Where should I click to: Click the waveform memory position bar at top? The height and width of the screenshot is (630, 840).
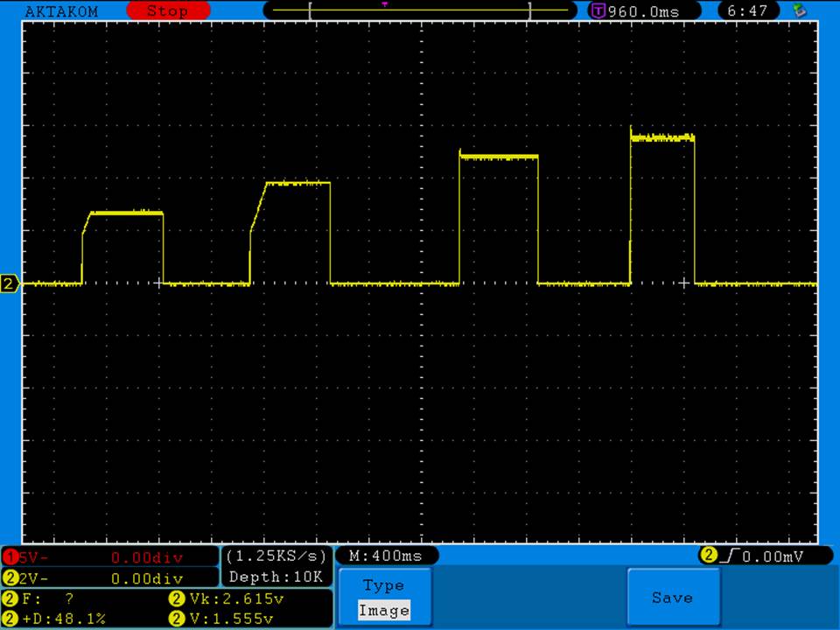[x=420, y=10]
